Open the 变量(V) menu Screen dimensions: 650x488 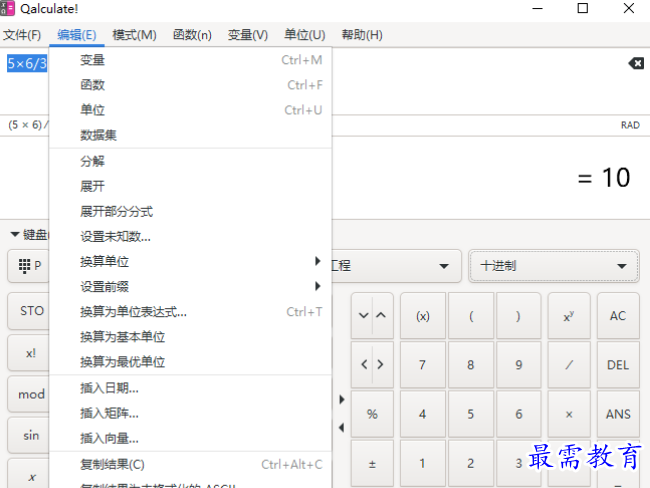pyautogui.click(x=248, y=35)
